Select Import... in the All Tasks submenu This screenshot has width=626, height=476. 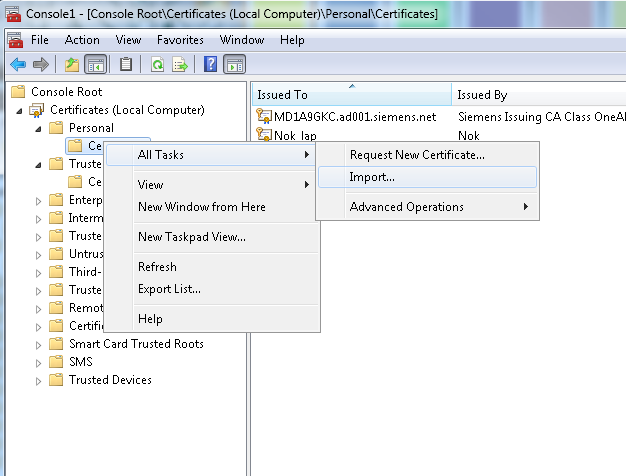tap(372, 177)
